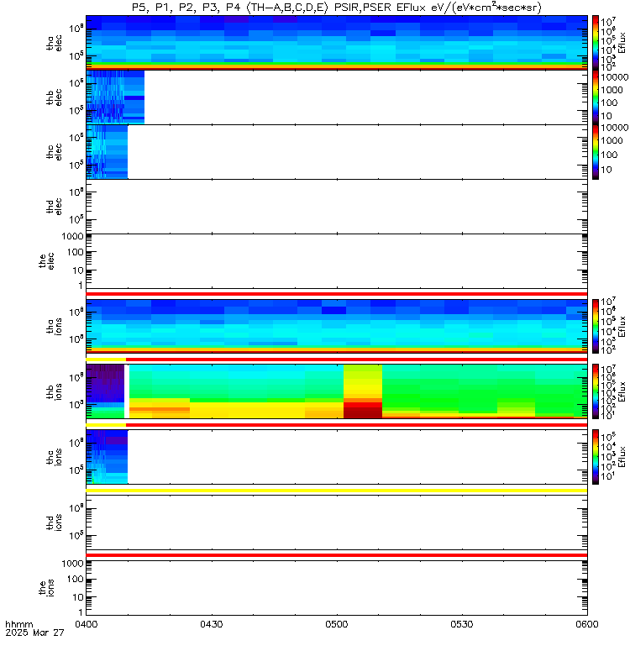
Task: Click the Eflux label beside tha ions colorbar
Action: (622, 327)
